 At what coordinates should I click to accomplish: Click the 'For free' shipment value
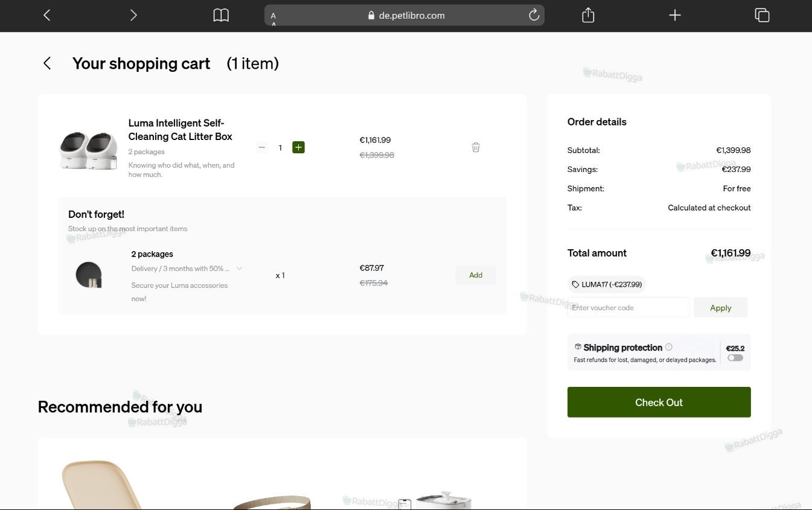coord(737,189)
